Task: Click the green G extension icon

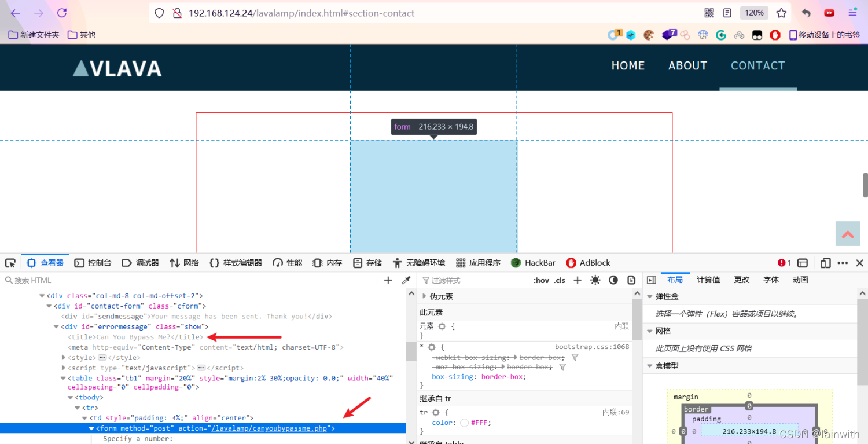Action: (x=721, y=35)
